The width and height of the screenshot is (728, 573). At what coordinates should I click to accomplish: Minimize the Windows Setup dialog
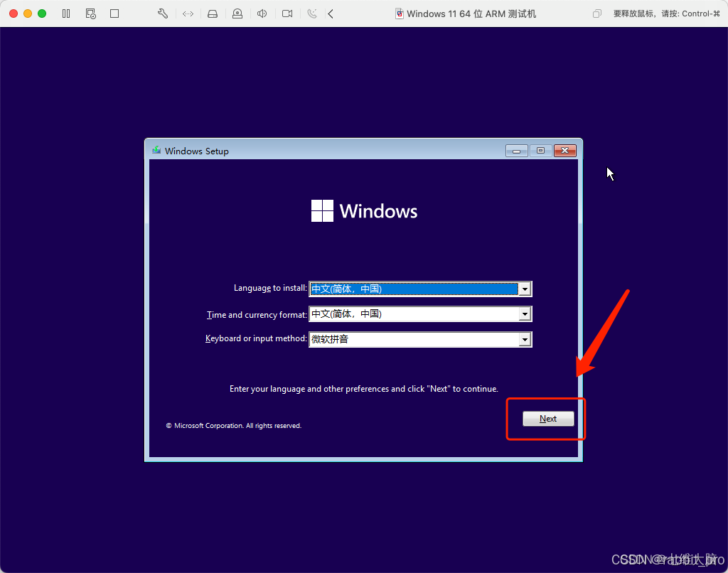pyautogui.click(x=516, y=151)
